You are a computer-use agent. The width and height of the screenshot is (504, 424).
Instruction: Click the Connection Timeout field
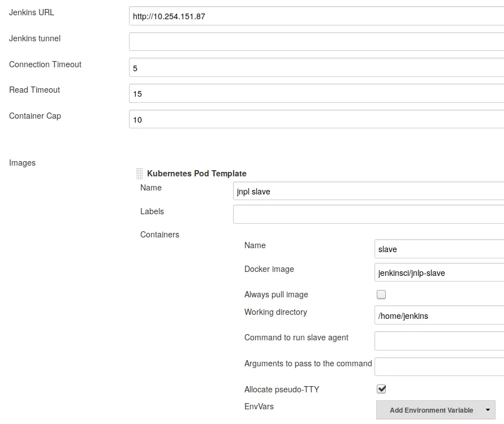pyautogui.click(x=316, y=68)
